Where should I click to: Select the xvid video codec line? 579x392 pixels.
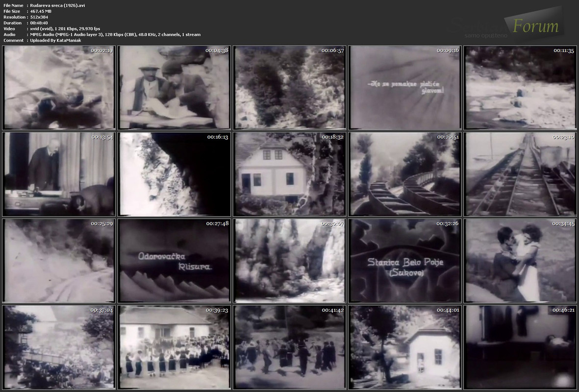pos(65,29)
